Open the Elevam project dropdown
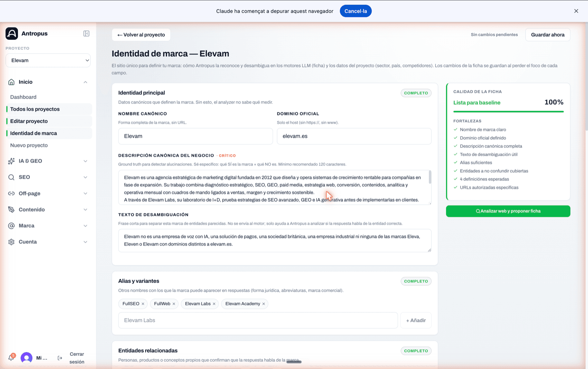This screenshot has width=588, height=369. pos(48,61)
